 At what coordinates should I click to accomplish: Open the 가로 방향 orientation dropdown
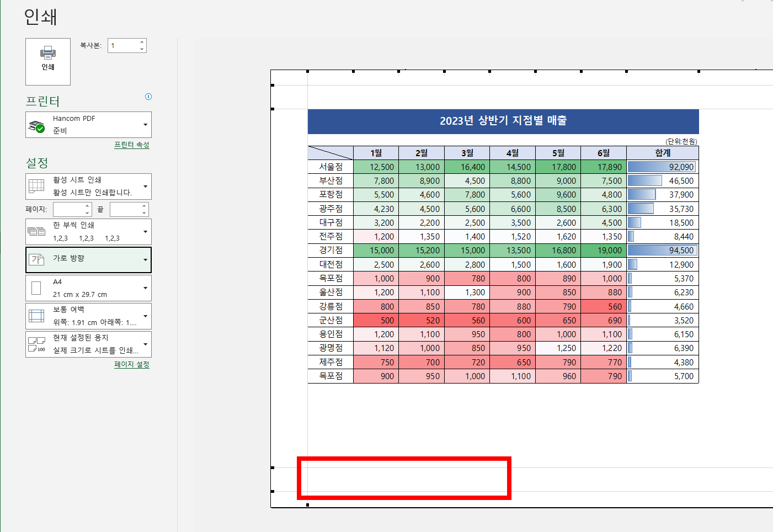tap(88, 260)
